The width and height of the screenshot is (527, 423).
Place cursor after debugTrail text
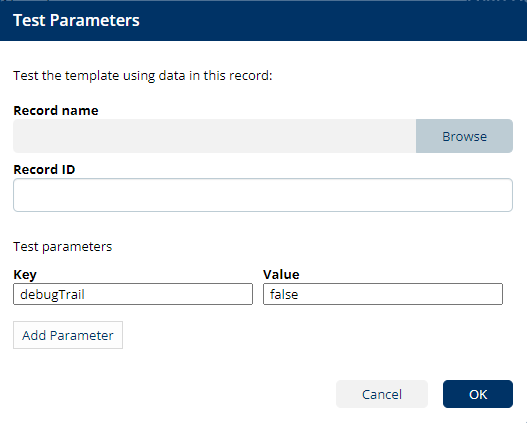point(86,294)
